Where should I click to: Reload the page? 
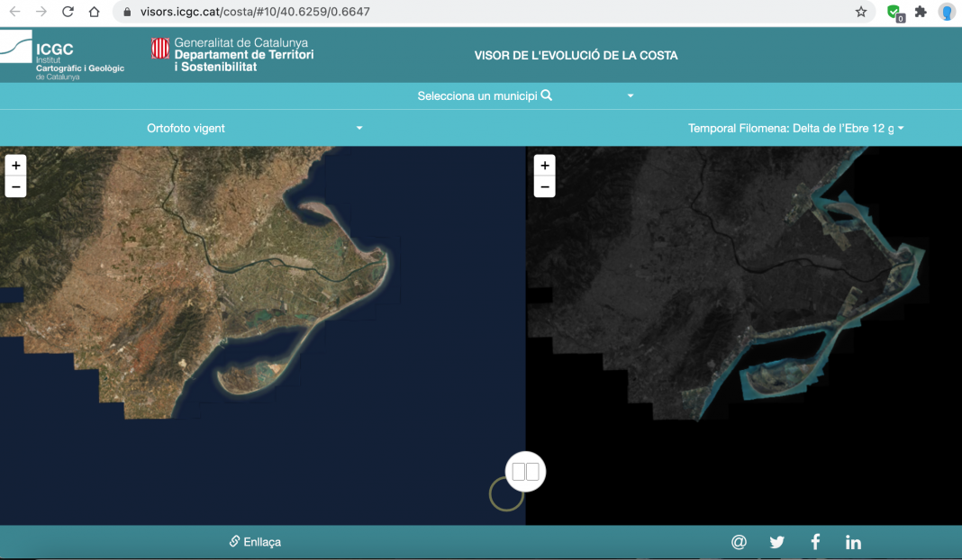[x=68, y=13]
